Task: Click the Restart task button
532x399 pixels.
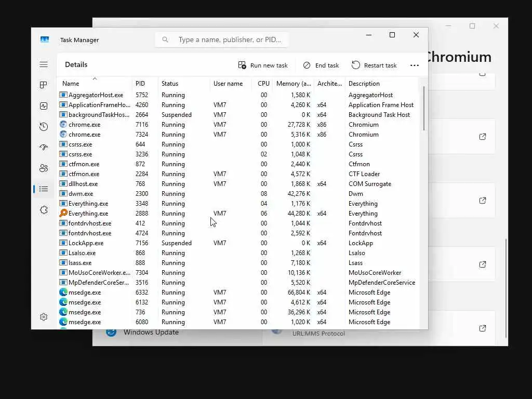Action: (374, 65)
